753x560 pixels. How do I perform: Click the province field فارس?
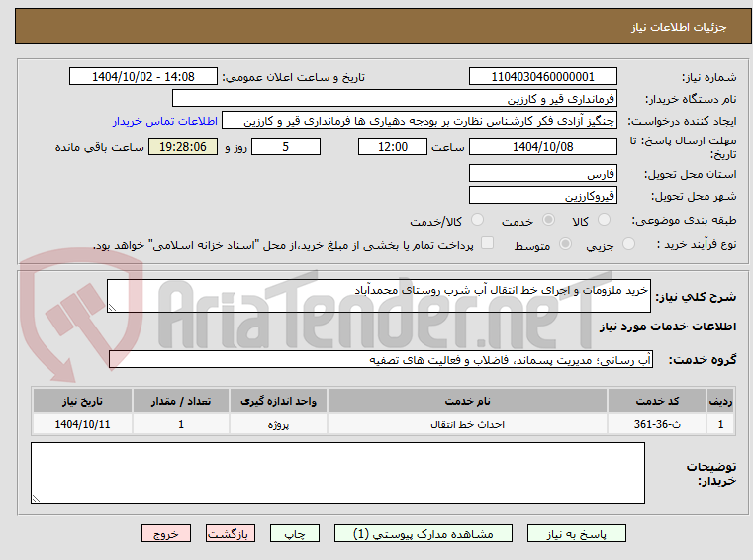click(x=542, y=174)
